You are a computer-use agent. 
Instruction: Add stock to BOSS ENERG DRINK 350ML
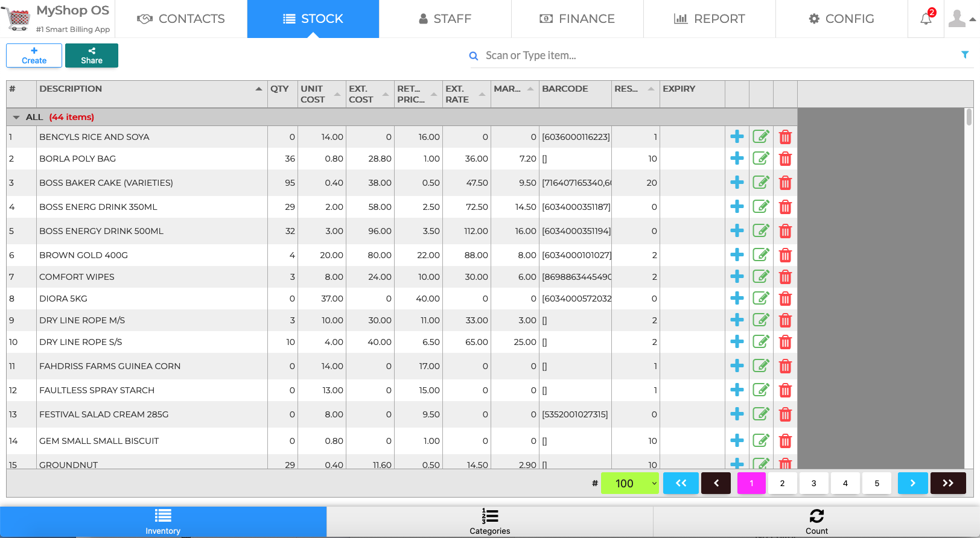[737, 207]
